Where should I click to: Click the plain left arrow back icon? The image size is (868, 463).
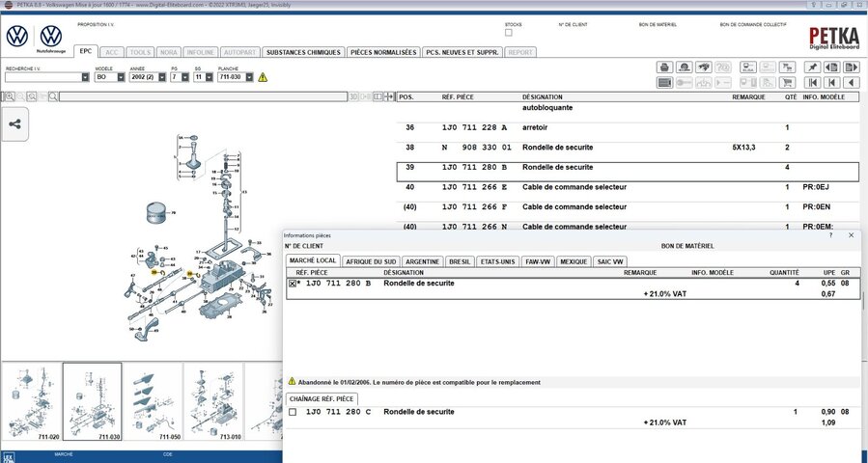[851, 82]
